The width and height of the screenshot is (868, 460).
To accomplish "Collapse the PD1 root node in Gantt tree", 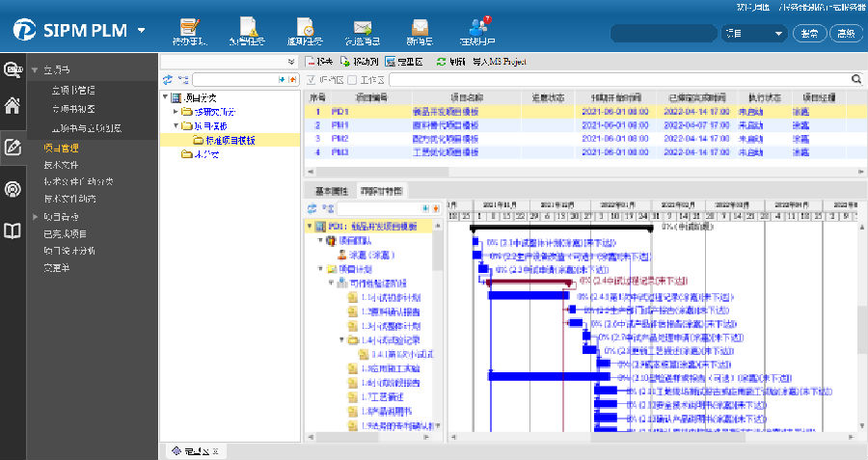I will (310, 226).
